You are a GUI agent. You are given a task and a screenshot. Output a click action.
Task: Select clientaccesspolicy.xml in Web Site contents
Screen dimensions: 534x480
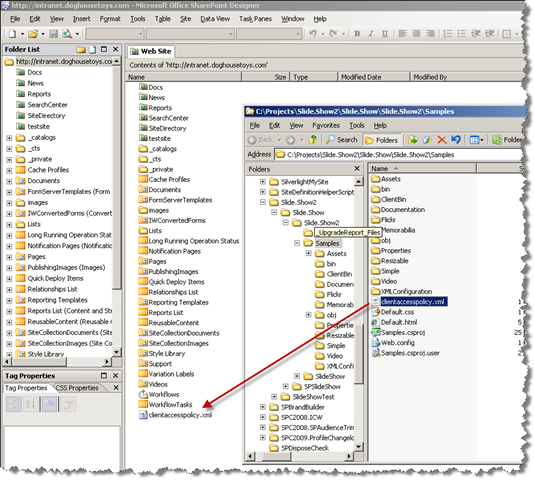point(176,415)
